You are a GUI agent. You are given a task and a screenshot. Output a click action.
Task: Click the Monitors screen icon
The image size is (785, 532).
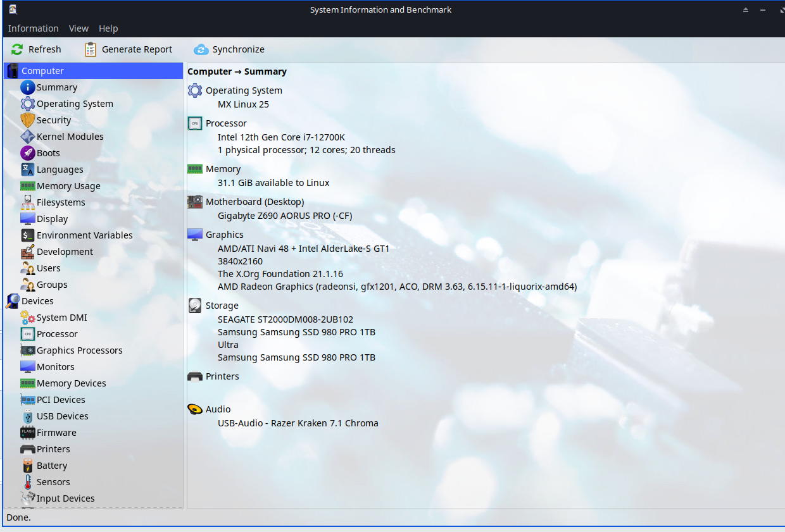point(27,367)
